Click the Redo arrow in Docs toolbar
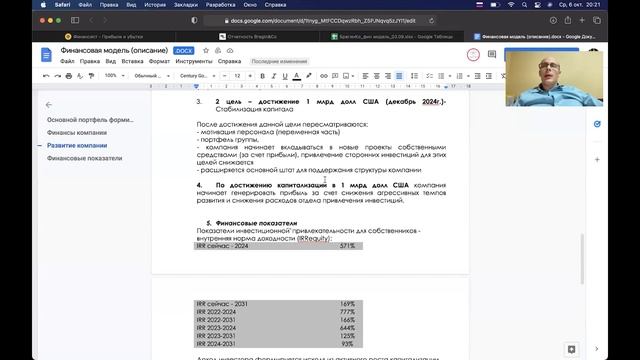Viewport: 640px width, 360px height. click(x=58, y=76)
